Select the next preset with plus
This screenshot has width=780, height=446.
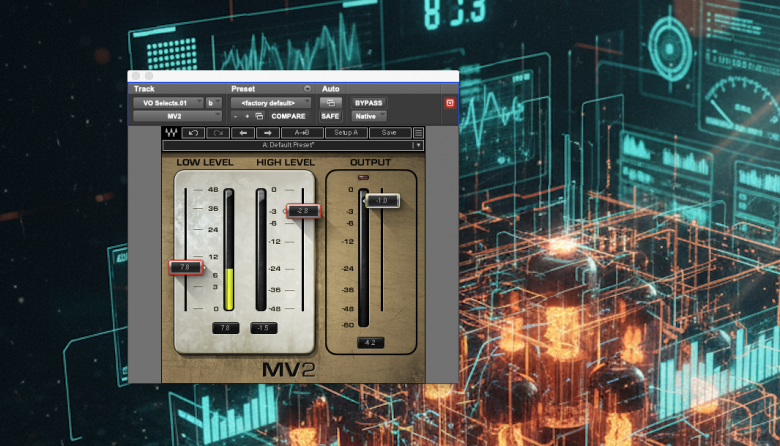click(247, 116)
